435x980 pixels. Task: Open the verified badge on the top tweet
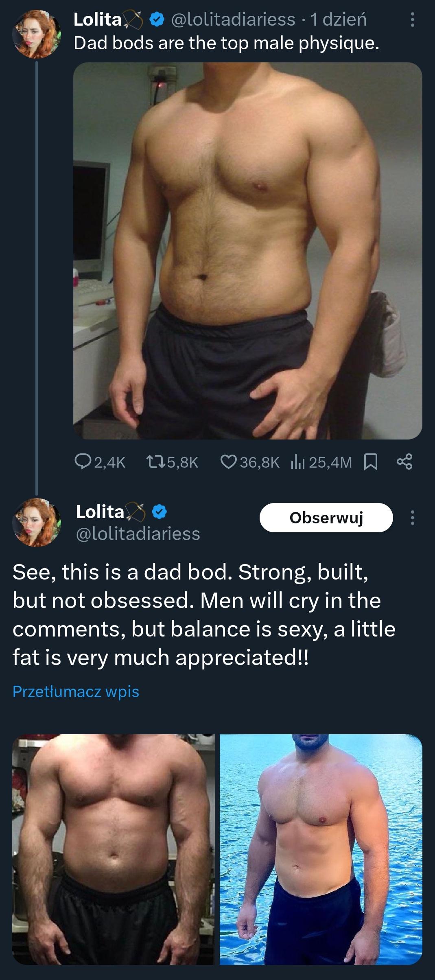tap(157, 20)
